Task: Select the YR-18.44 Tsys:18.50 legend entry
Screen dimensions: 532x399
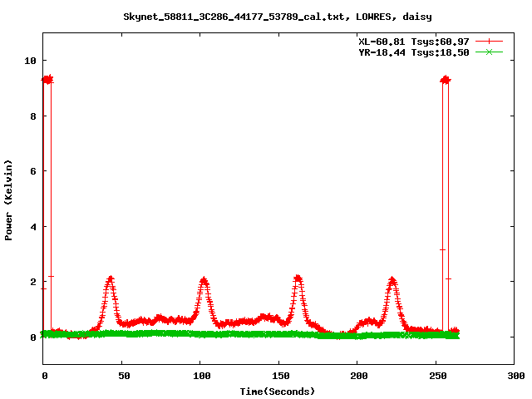Action: [x=414, y=52]
